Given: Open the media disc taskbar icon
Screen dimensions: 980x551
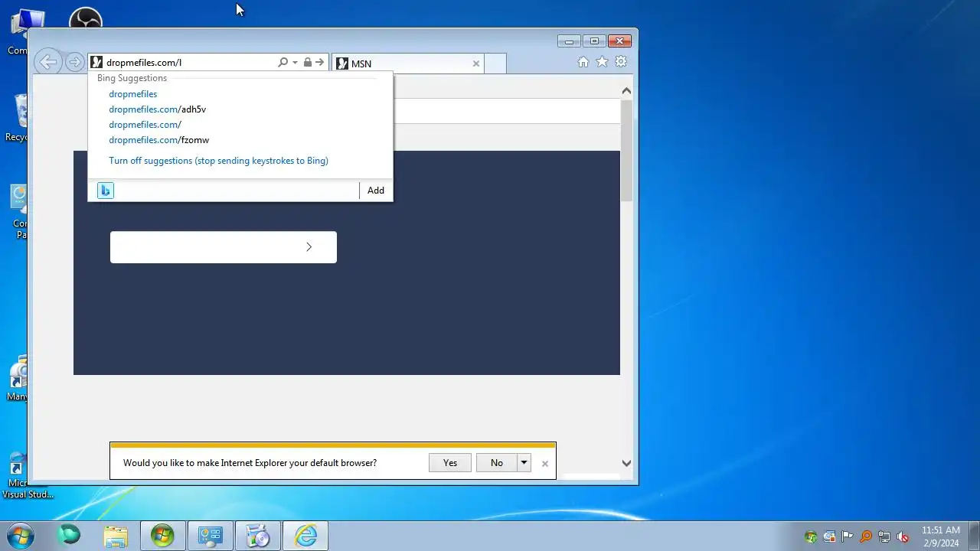Looking at the screenshot, I should point(258,536).
